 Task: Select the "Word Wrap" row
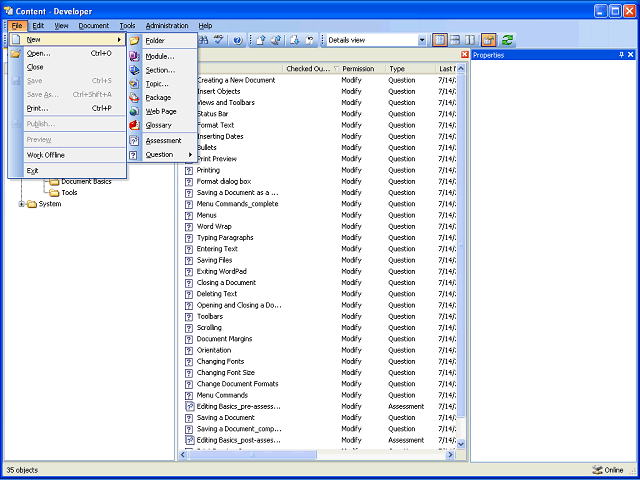coord(320,227)
